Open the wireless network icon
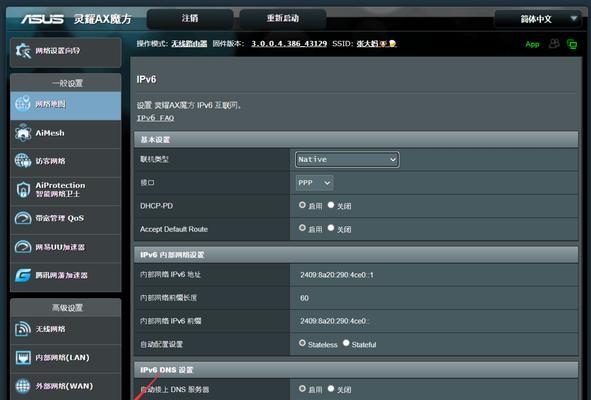The image size is (591, 400). [x=23, y=329]
